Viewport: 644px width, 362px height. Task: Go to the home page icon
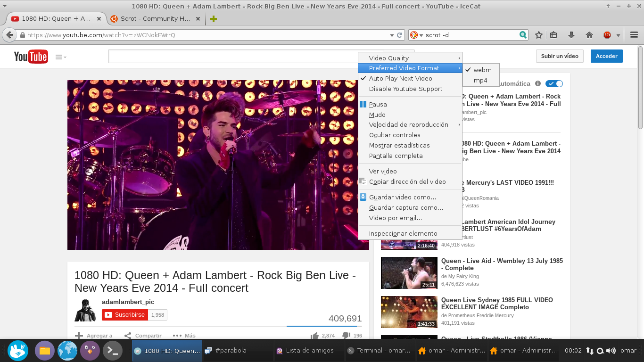[589, 35]
